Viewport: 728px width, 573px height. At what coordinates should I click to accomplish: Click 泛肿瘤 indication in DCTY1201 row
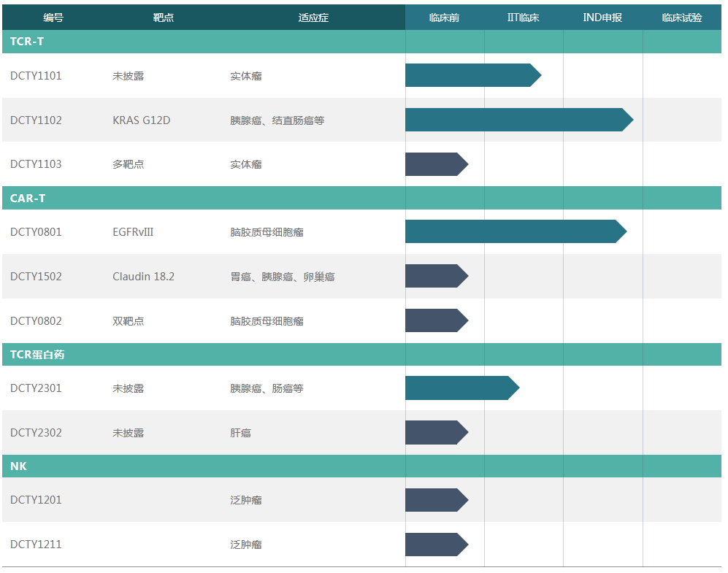tap(246, 500)
